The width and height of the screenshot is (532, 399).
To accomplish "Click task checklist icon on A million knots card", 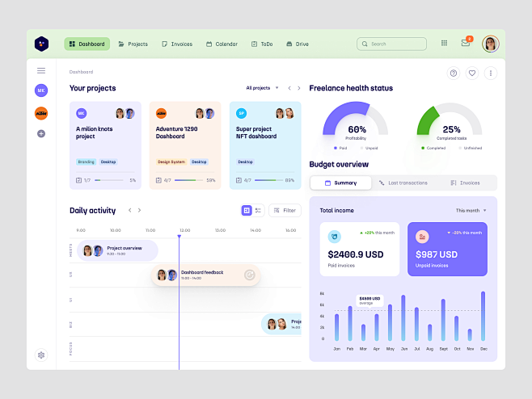I will point(78,180).
